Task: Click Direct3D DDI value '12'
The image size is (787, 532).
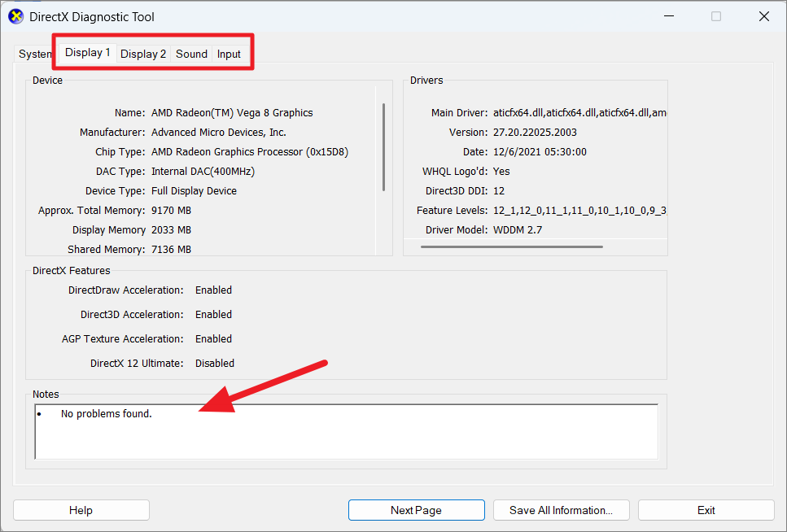Action: [x=498, y=190]
